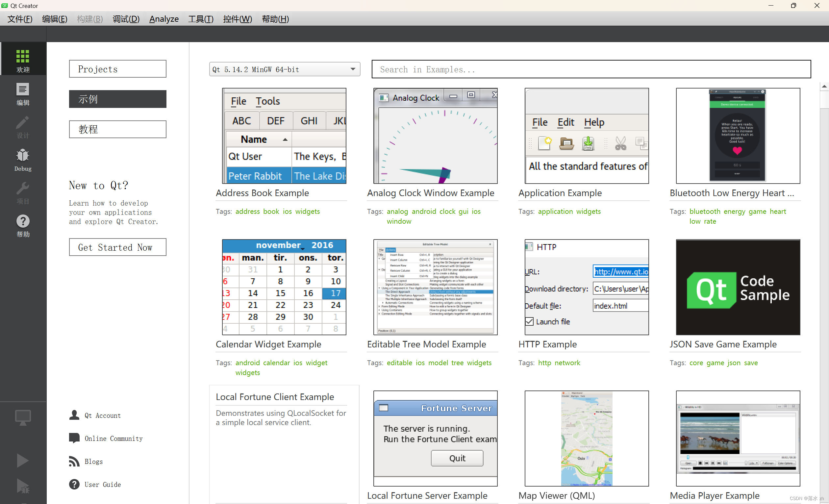Click the Blogs RSS feed icon
This screenshot has height=504, width=829.
[x=74, y=461]
